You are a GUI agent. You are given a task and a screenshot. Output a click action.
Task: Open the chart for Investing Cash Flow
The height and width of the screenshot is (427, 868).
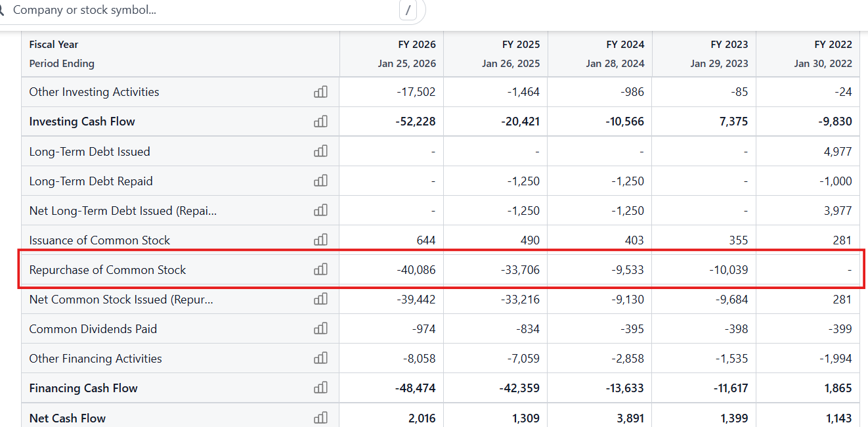[320, 122]
